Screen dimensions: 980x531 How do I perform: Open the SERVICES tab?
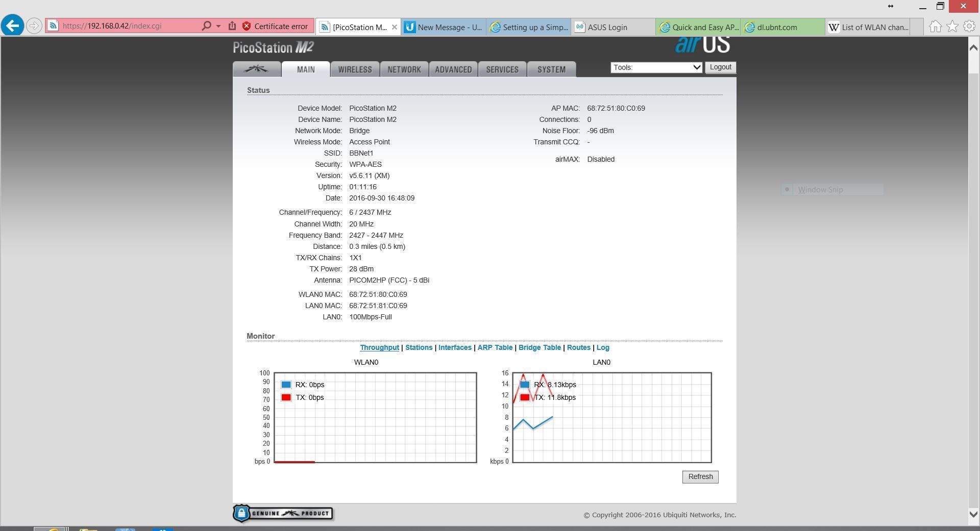pyautogui.click(x=502, y=69)
